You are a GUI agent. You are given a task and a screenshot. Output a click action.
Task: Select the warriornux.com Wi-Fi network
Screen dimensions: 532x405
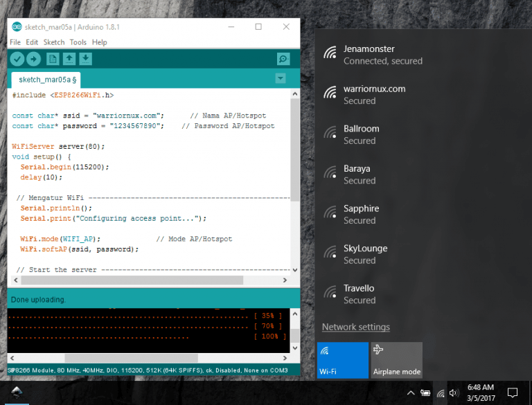click(x=374, y=94)
